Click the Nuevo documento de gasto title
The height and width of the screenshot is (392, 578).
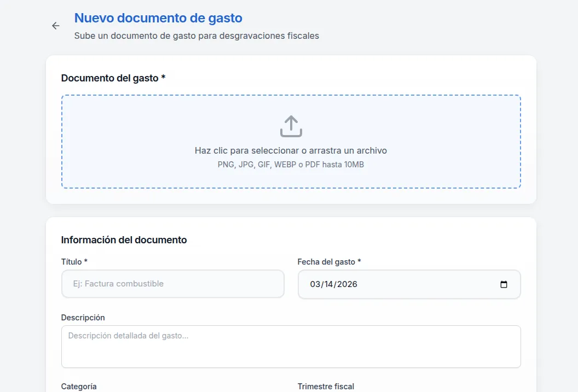tap(158, 18)
